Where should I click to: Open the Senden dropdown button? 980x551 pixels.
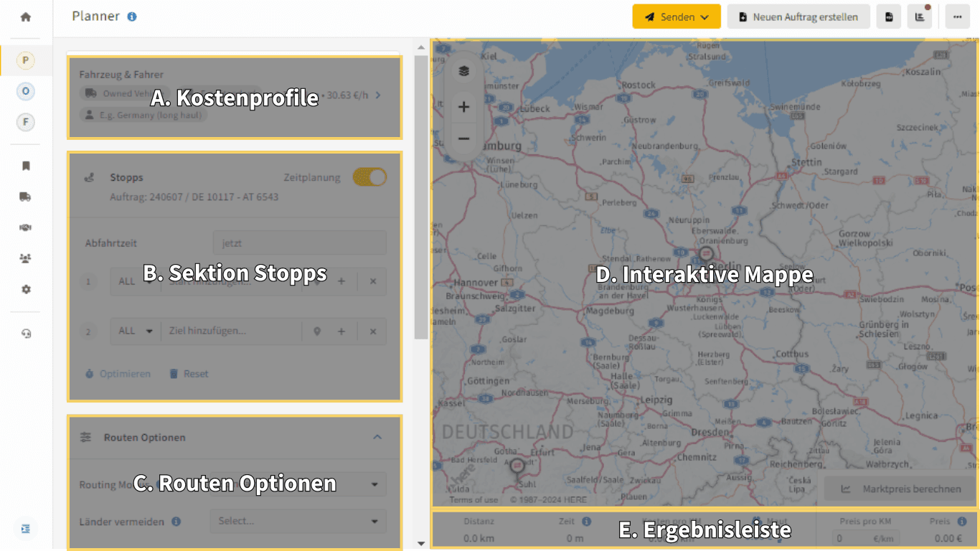coord(677,17)
